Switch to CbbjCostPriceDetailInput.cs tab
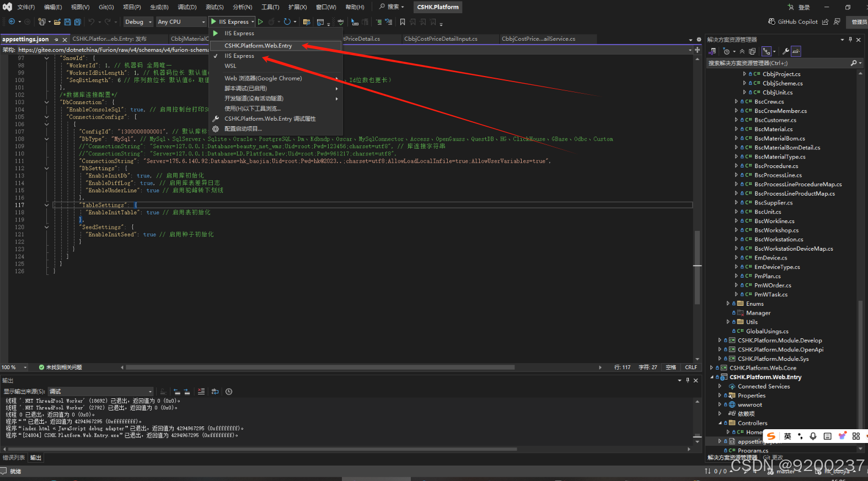868x481 pixels. coord(441,39)
